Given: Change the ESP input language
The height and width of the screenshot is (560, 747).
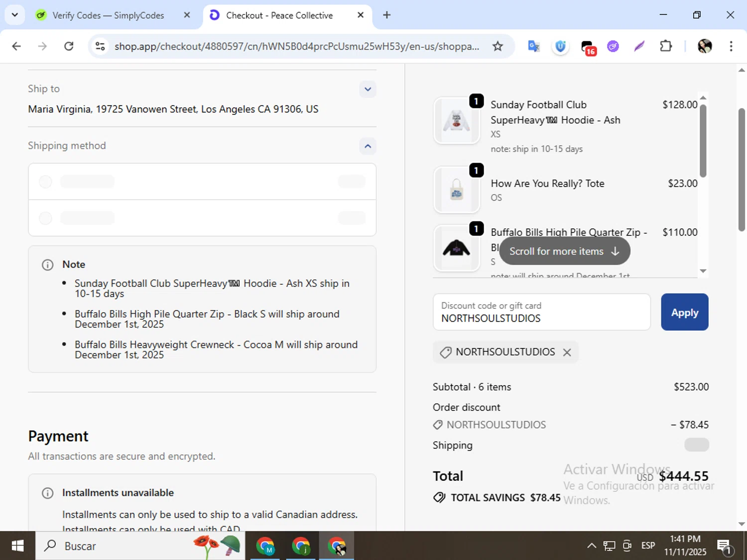Looking at the screenshot, I should [648, 546].
